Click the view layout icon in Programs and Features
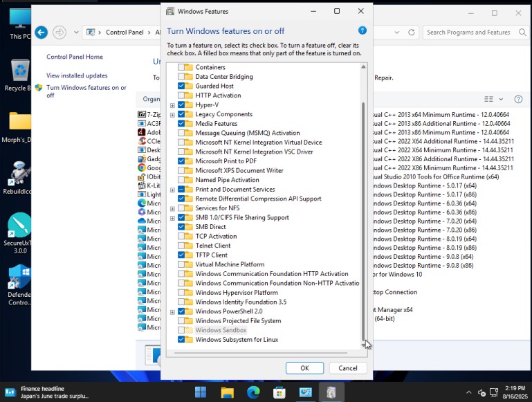The width and height of the screenshot is (532, 402). [488, 99]
